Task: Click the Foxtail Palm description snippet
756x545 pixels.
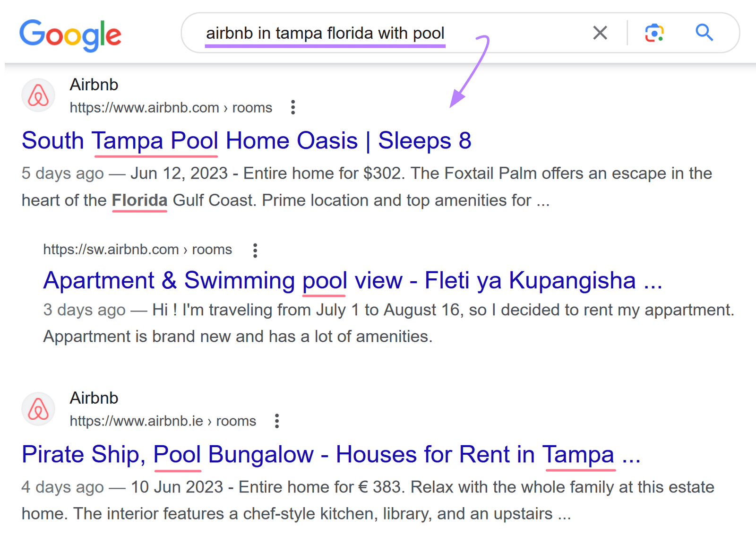Action: pos(367,187)
